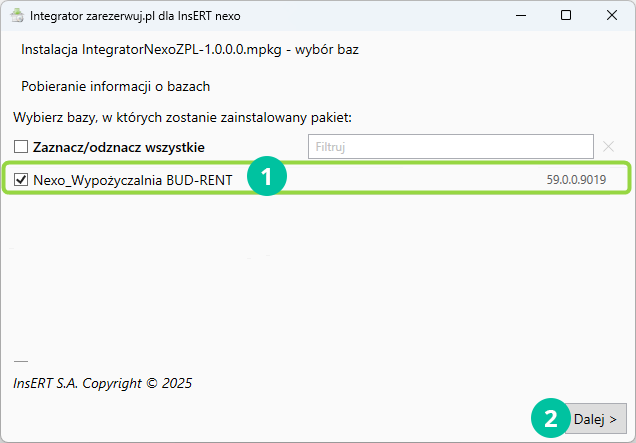Click the Pobieranie informacji o bazach text
Screen dimensions: 636x443
point(115,86)
